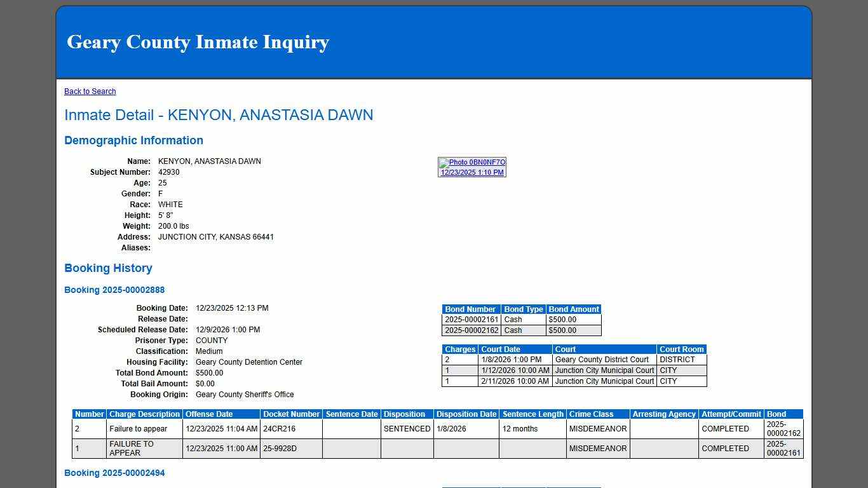Click the Booking 2025-00002888 link
This screenshot has height=488, width=868.
pos(114,290)
